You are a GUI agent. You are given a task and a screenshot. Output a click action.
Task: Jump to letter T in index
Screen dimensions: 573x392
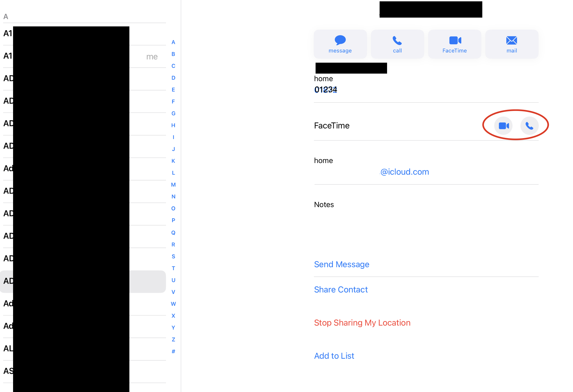click(x=173, y=268)
